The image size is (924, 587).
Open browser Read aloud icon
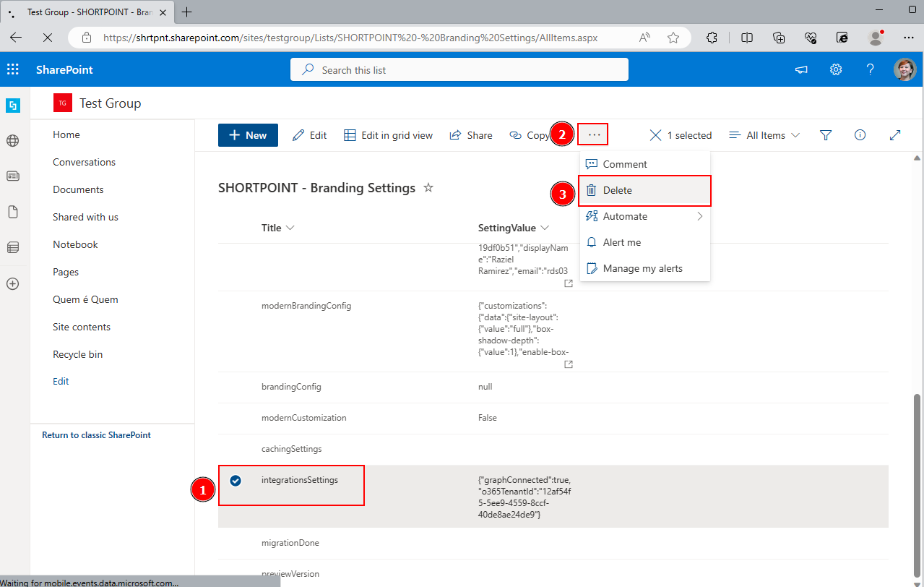point(645,38)
